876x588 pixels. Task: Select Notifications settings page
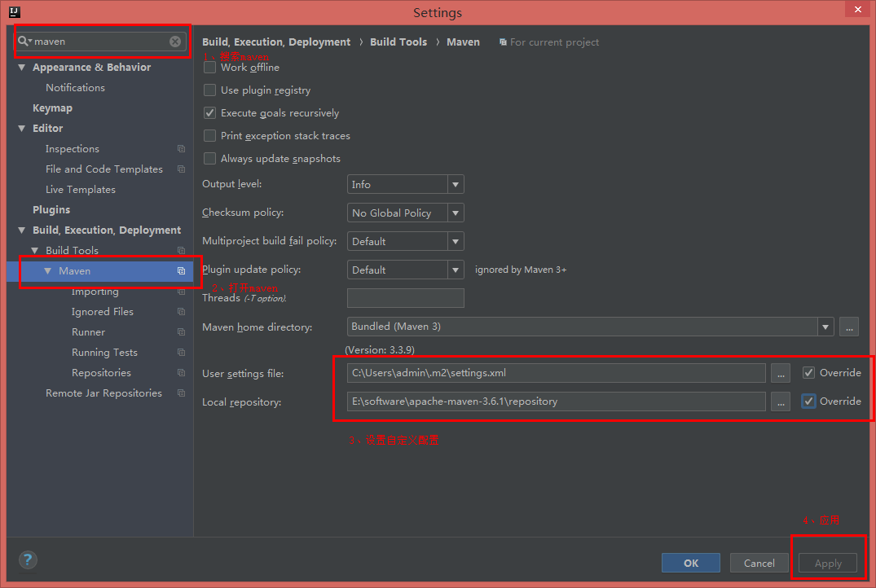pos(75,88)
